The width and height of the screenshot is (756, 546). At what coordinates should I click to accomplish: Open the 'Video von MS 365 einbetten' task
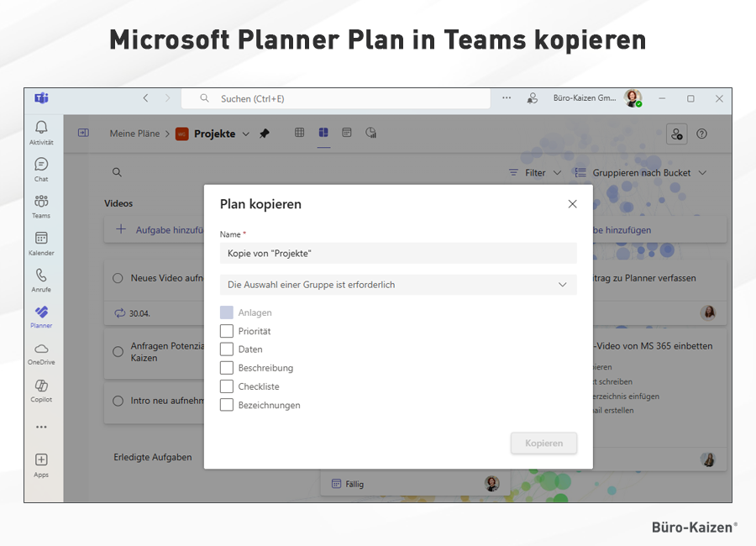pos(654,346)
